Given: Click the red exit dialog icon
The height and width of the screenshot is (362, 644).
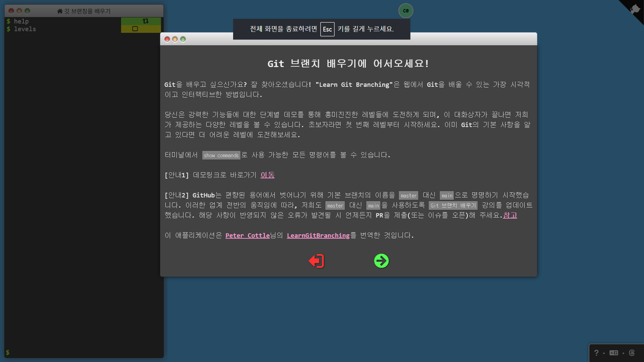Looking at the screenshot, I should (x=316, y=261).
